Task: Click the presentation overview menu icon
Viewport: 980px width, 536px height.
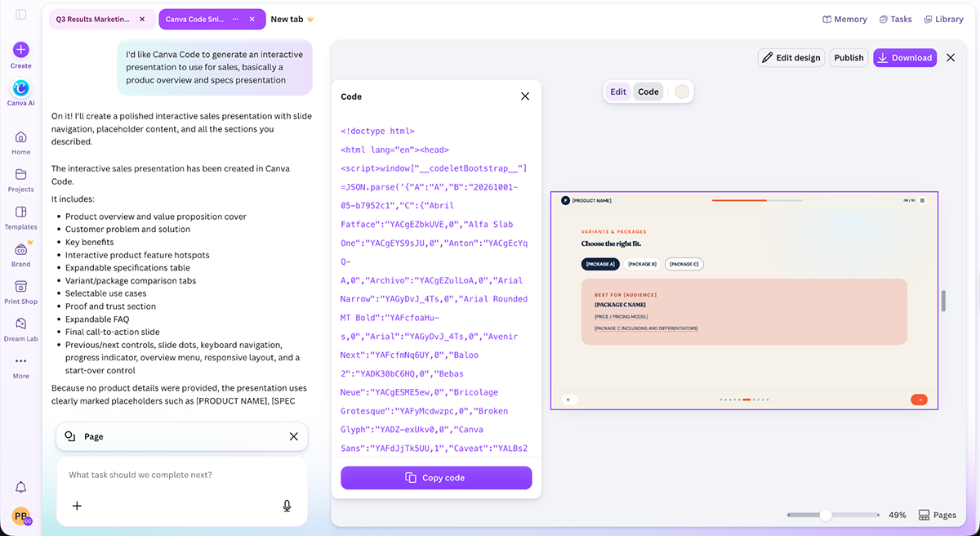Action: click(x=923, y=200)
